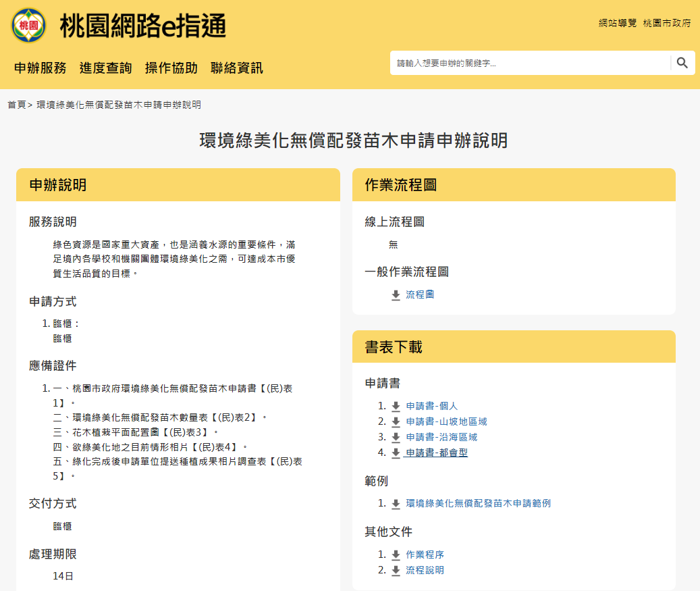Image resolution: width=700 pixels, height=591 pixels.
Task: Click the 線上流程圖 heading
Action: [x=395, y=222]
